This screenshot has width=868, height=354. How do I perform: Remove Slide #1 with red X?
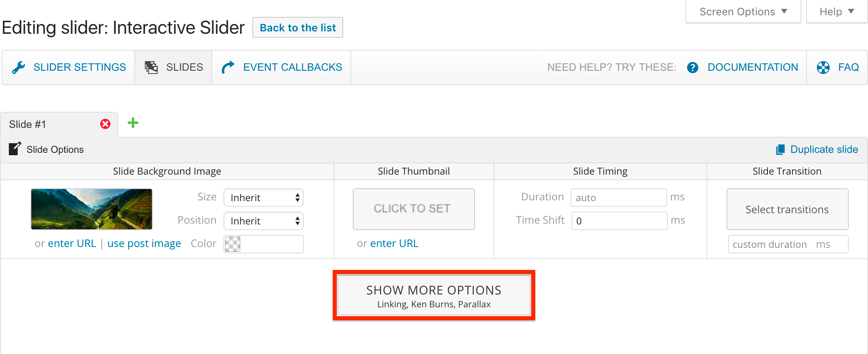coord(105,124)
